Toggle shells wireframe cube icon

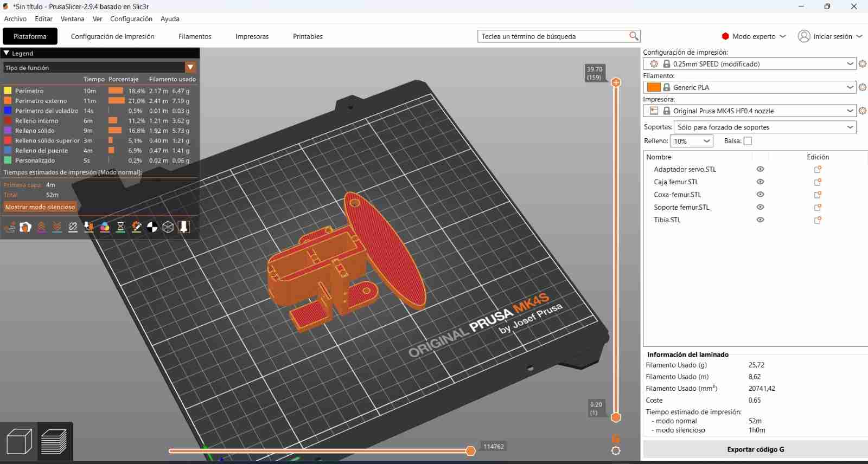(168, 227)
